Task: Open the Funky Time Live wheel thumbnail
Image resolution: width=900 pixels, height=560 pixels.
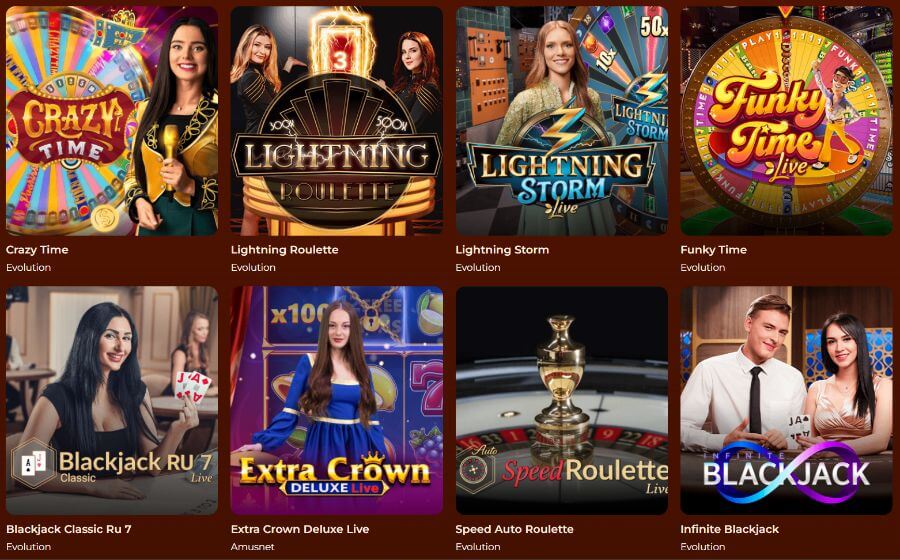Action: (x=786, y=120)
